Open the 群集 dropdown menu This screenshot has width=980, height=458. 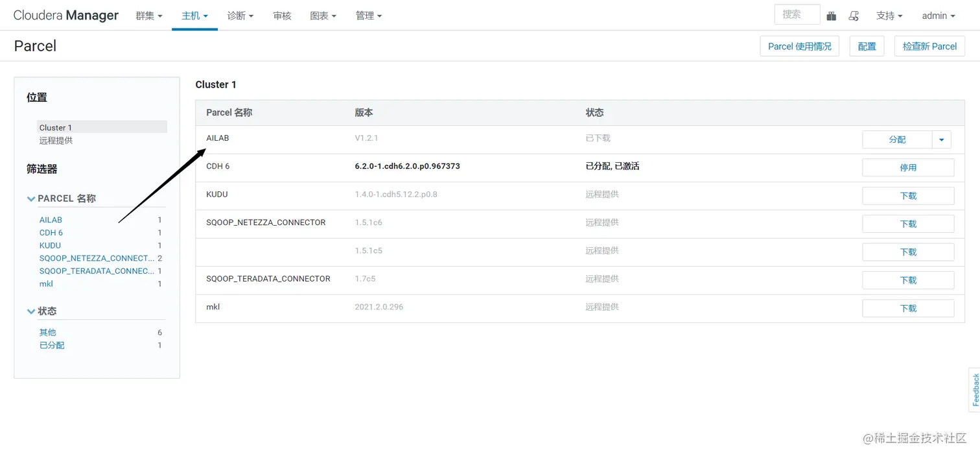pyautogui.click(x=149, y=16)
